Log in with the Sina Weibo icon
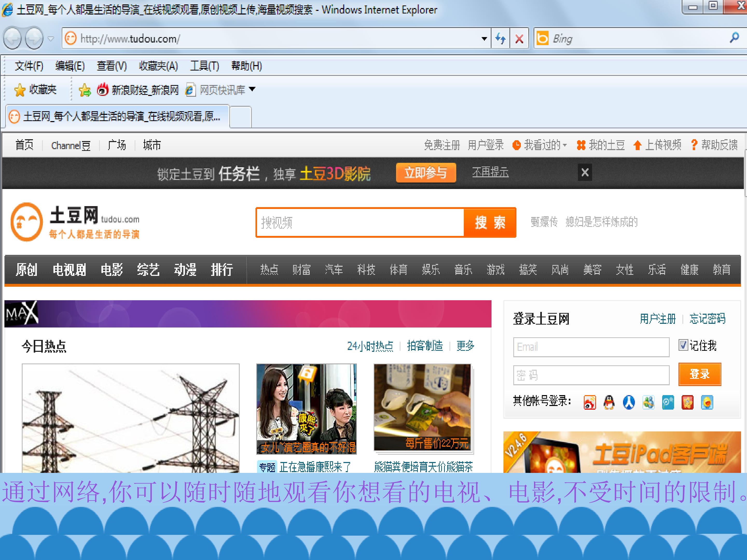Image resolution: width=747 pixels, height=560 pixels. click(590, 402)
